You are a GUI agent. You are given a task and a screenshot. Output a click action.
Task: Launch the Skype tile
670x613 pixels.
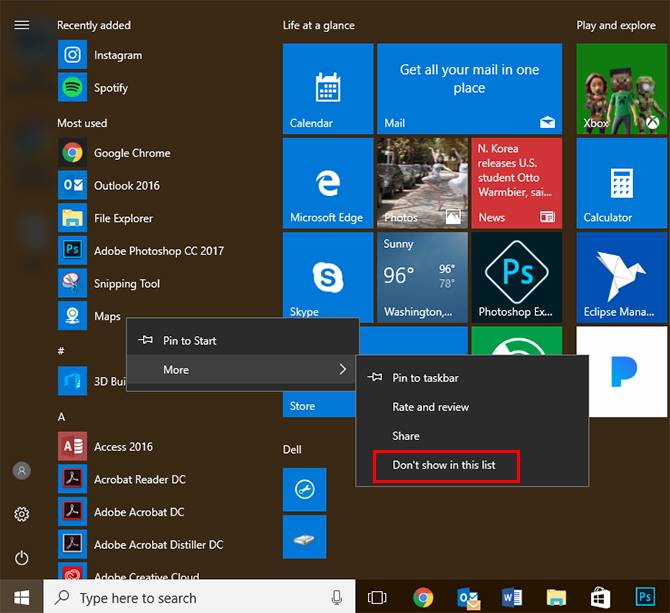pyautogui.click(x=328, y=277)
